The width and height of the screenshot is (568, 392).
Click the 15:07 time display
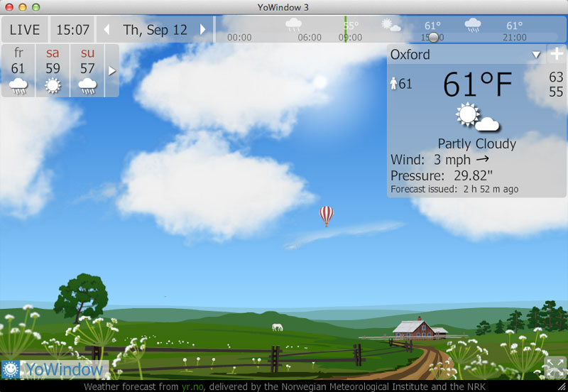tap(72, 29)
